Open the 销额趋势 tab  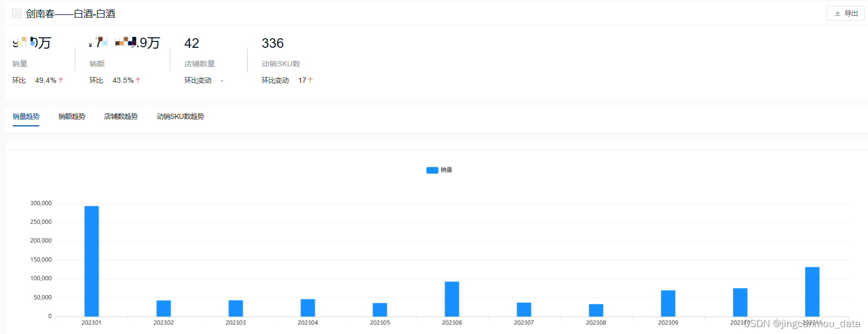coord(72,116)
